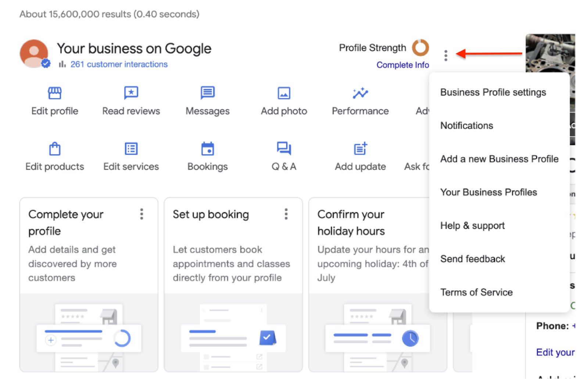
Task: Open Edit services list icon
Action: tap(131, 149)
